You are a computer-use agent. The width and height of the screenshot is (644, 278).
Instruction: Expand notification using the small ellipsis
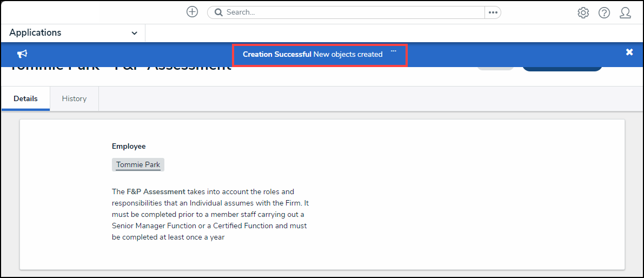click(394, 51)
